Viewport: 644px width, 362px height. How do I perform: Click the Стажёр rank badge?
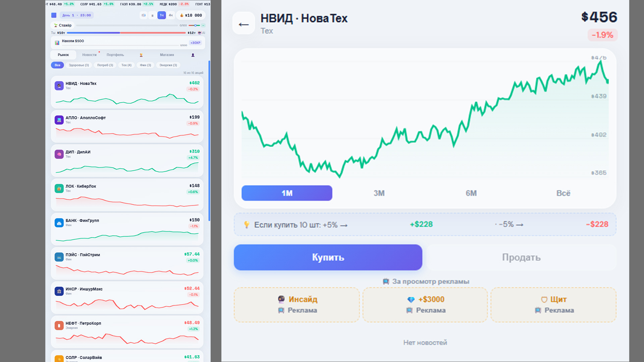[x=63, y=25]
